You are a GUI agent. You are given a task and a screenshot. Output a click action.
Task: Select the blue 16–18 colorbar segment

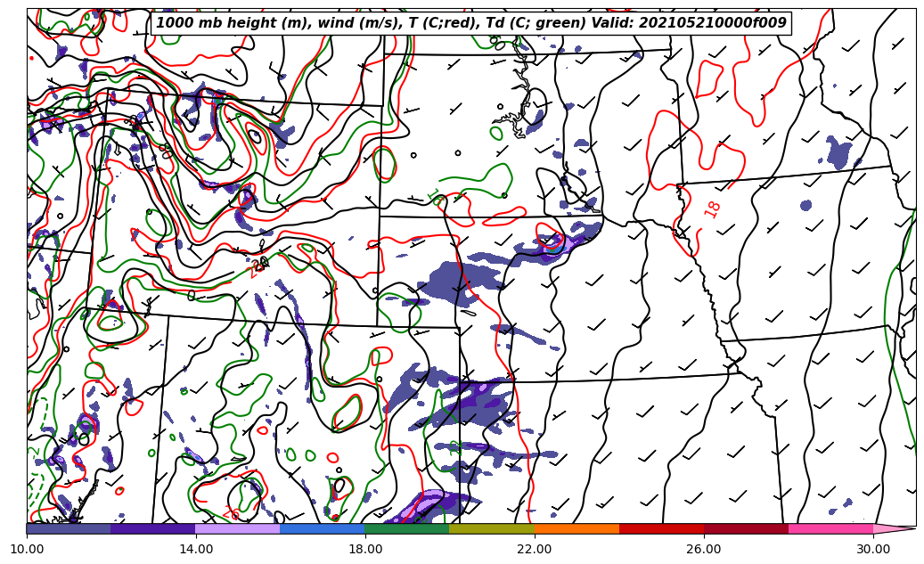[x=323, y=528]
